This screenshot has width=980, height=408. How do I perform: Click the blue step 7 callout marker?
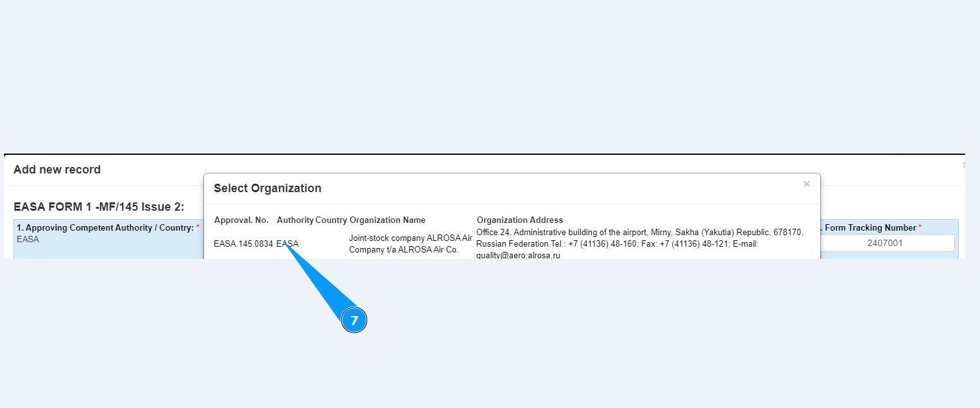click(x=354, y=321)
